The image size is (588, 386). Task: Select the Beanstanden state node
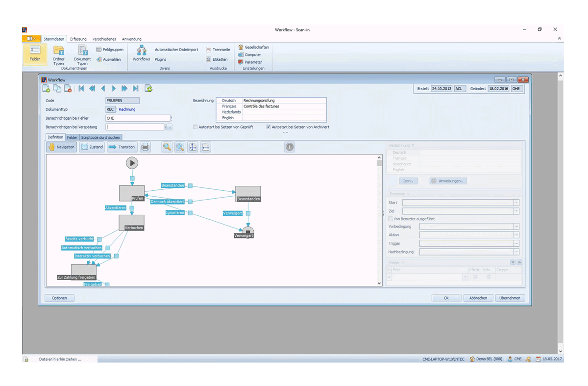248,194
